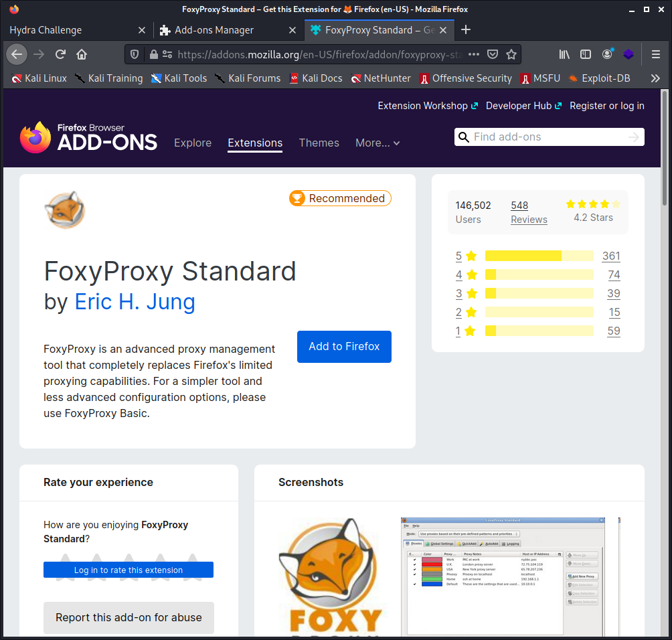Open the FoxyProxy logo screenshot thumbnail
Image resolution: width=672 pixels, height=640 pixels.
[x=331, y=577]
